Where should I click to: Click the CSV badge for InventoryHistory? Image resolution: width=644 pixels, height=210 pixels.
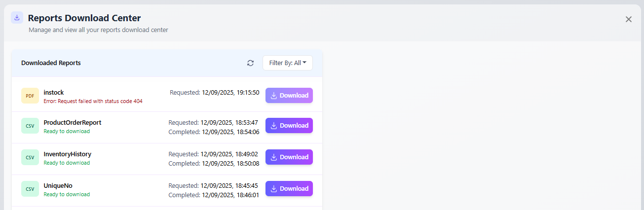click(x=30, y=157)
